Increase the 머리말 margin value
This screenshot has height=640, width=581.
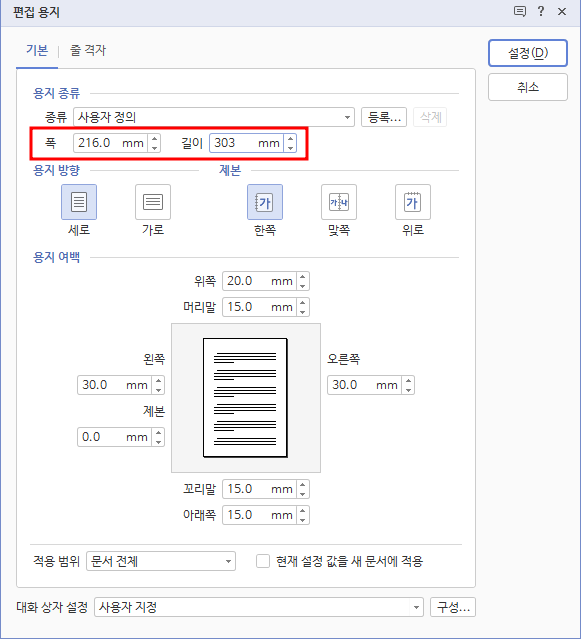pyautogui.click(x=303, y=303)
